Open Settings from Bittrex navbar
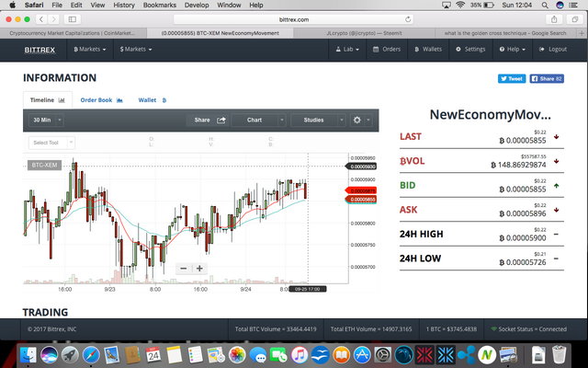 pyautogui.click(x=470, y=49)
